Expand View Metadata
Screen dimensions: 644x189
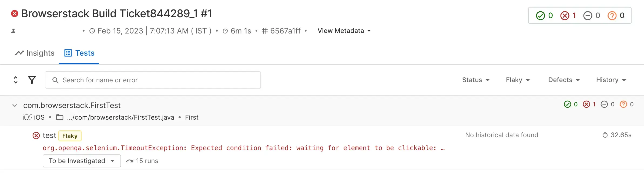[x=344, y=31]
